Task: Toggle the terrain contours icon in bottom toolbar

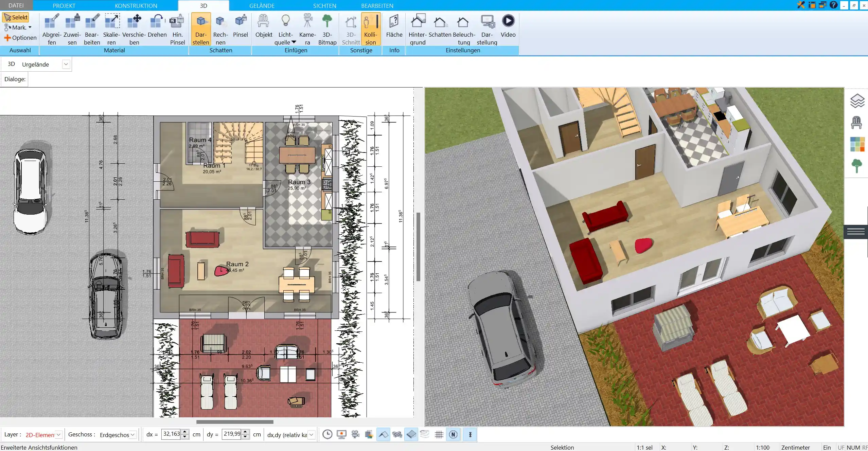Action: click(x=425, y=434)
